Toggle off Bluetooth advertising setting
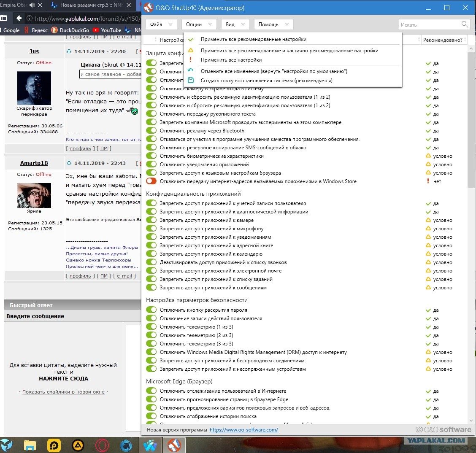Image resolution: width=476 pixels, height=453 pixels. point(151,130)
